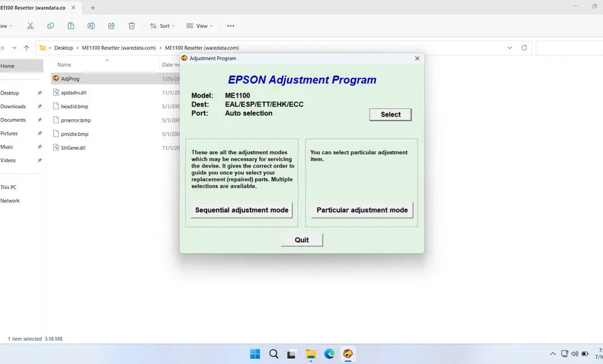Click the Copy icon in Explorer toolbar

[x=51, y=26]
